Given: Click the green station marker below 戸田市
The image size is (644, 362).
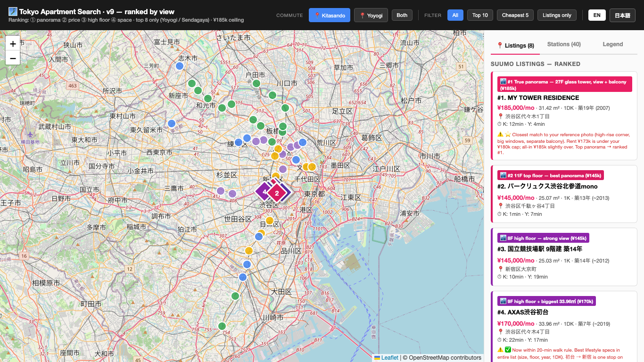Looking at the screenshot, I should pyautogui.click(x=256, y=83).
